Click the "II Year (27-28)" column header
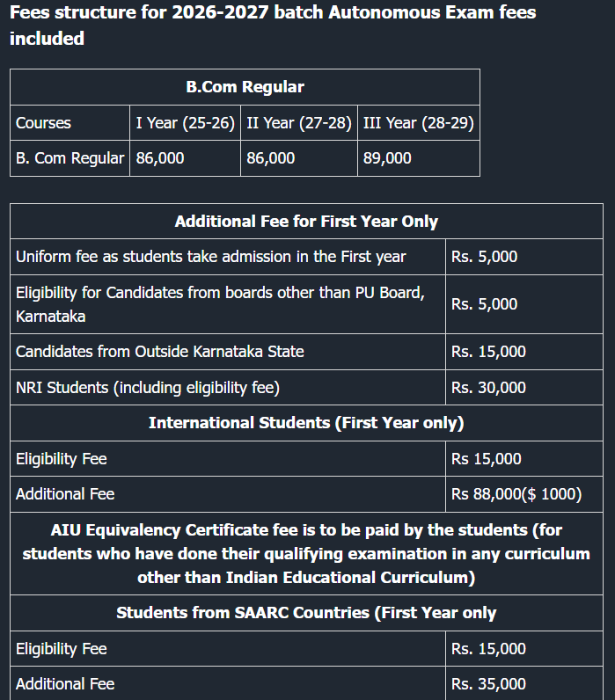The height and width of the screenshot is (700, 615). 299,123
